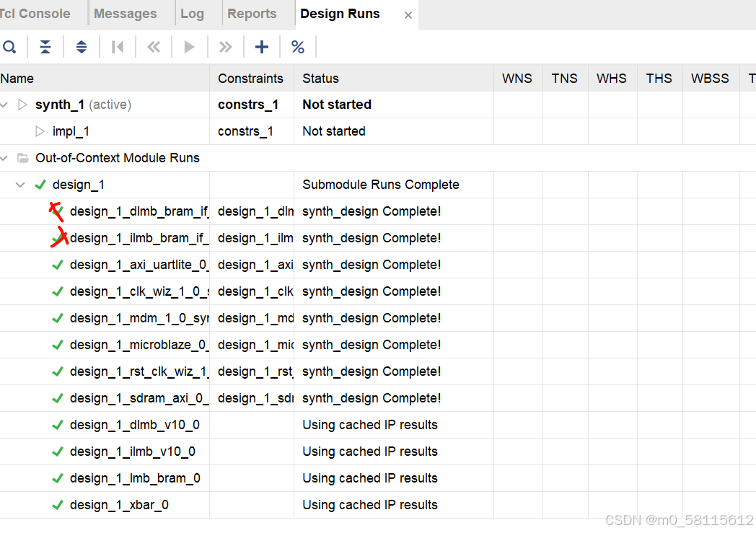Image resolution: width=756 pixels, height=533 pixels.
Task: Select the design_1_mdm_1_0 run
Action: coord(139,318)
